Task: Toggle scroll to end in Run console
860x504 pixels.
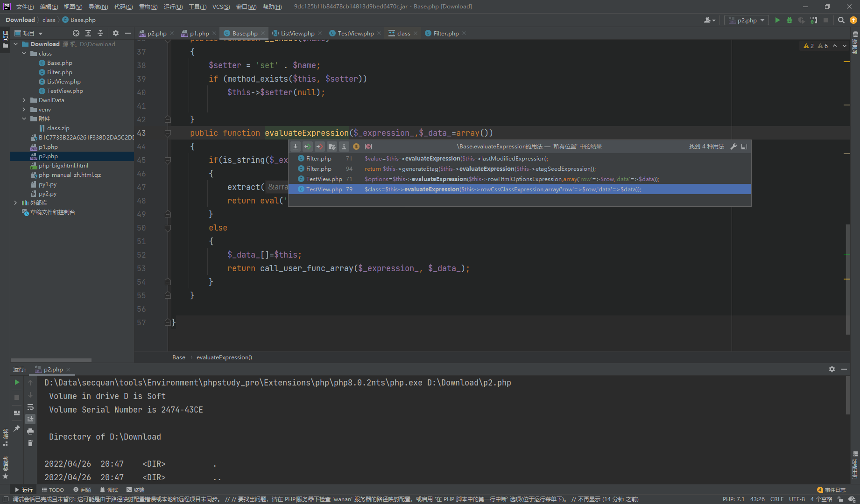Action: pos(30,419)
